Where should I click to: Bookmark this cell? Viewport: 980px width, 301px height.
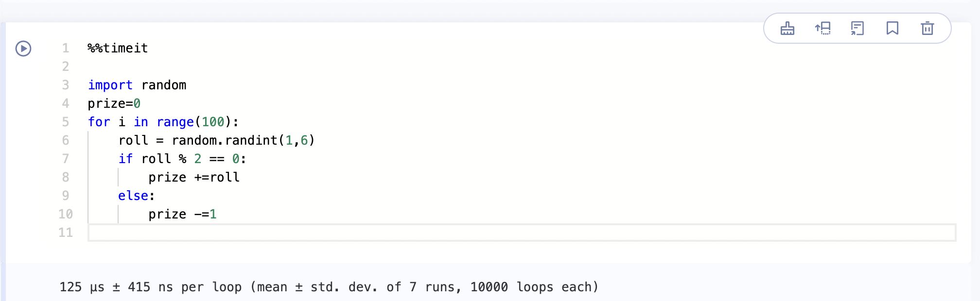892,29
